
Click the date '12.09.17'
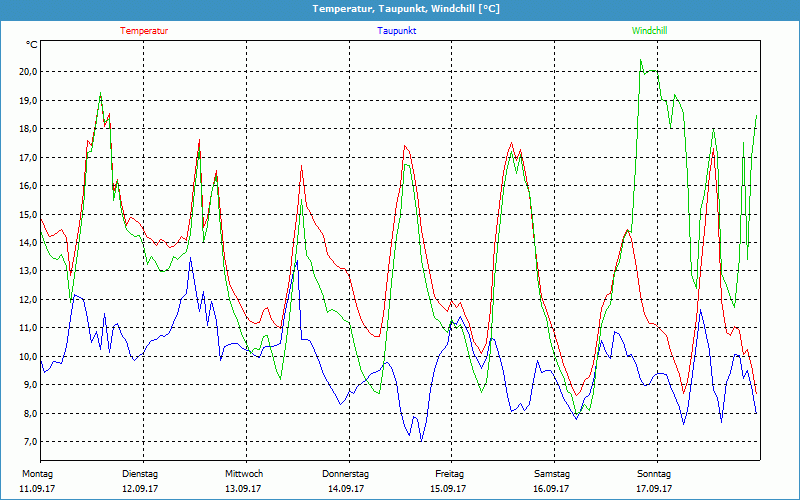click(x=140, y=489)
